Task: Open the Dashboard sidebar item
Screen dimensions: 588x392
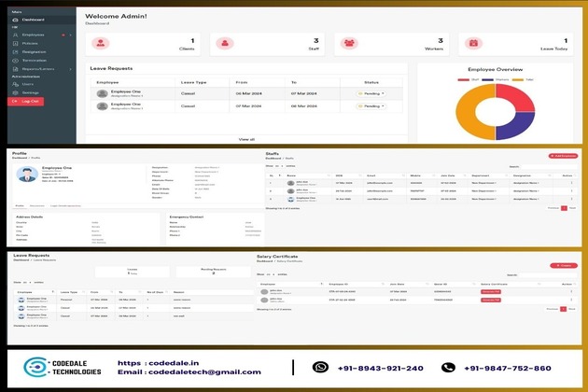Action: [x=31, y=20]
